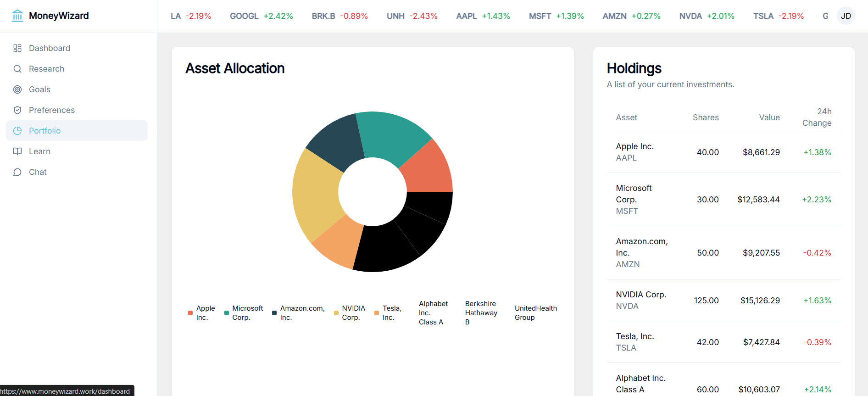This screenshot has width=868, height=396.
Task: Click the Tesla, Inc. legend color swatch
Action: pos(377,313)
